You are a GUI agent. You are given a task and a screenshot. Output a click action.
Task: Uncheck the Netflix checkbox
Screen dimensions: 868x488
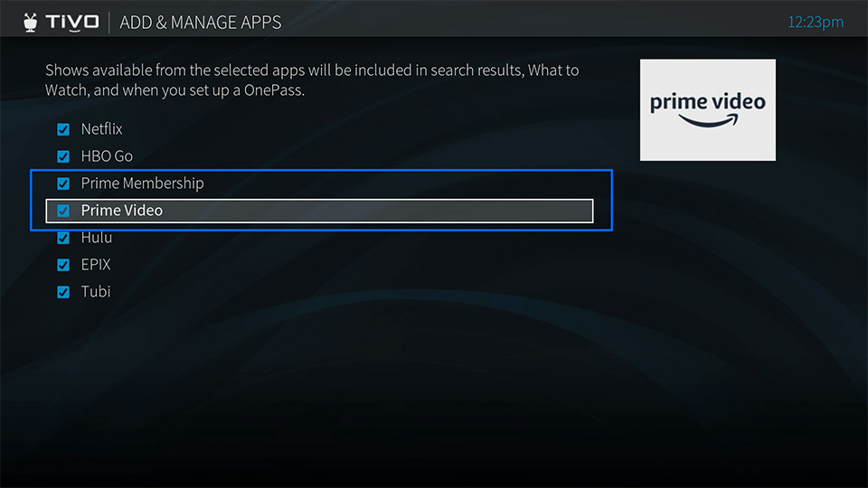point(63,129)
